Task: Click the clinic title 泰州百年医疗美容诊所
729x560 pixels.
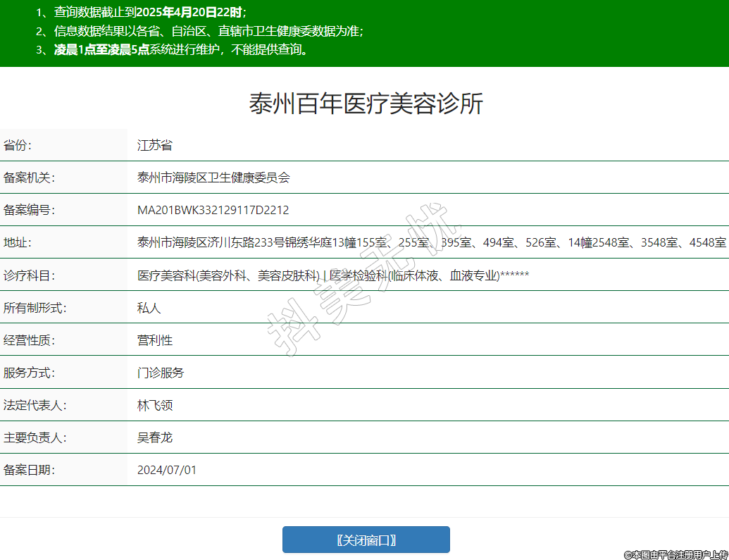Action: tap(366, 104)
